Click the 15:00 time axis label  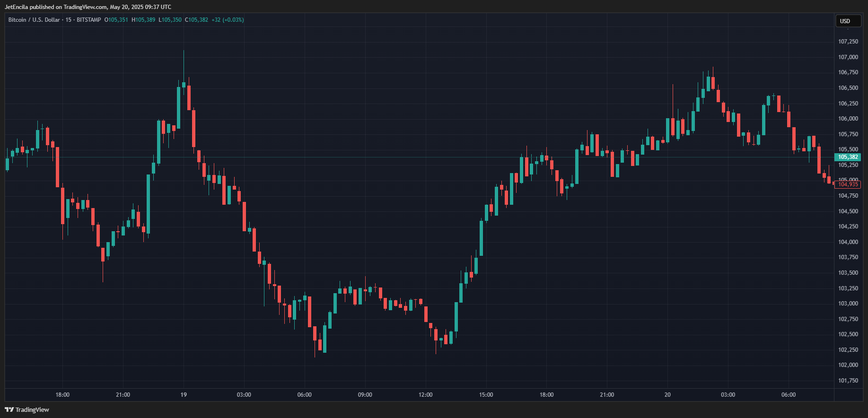[486, 395]
